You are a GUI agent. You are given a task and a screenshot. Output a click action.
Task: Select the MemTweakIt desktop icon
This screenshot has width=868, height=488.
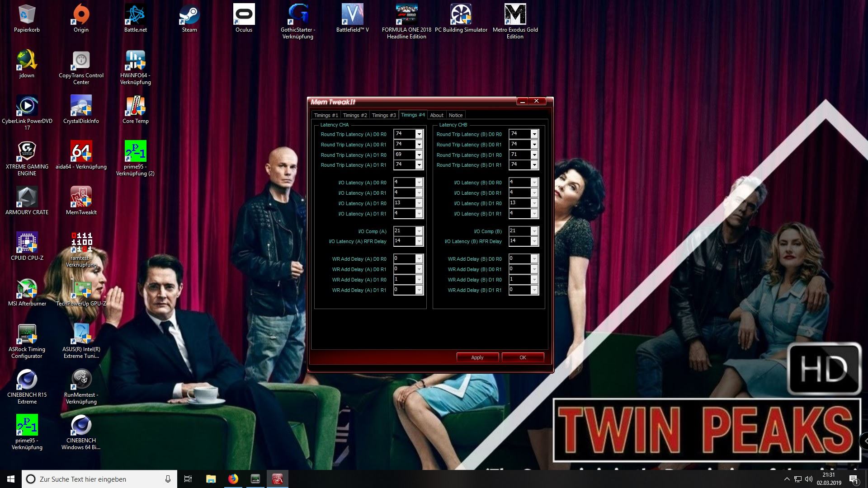pos(81,201)
